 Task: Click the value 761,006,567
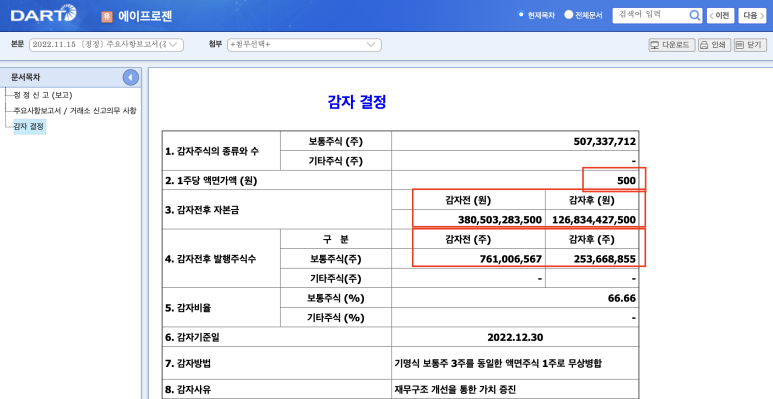click(x=511, y=259)
